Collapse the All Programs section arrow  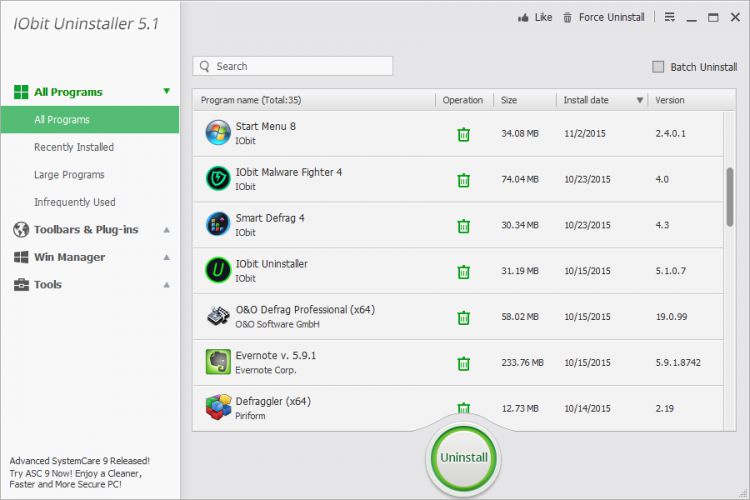(166, 91)
